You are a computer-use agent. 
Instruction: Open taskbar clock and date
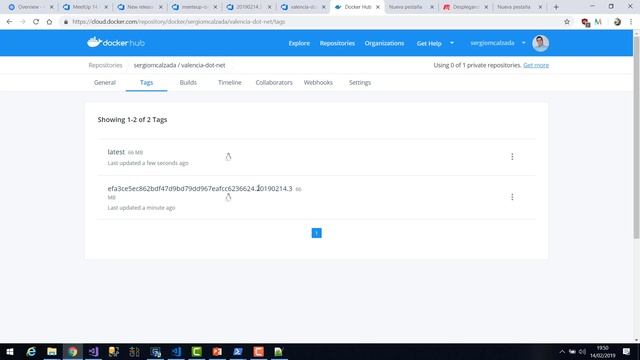pyautogui.click(x=602, y=351)
